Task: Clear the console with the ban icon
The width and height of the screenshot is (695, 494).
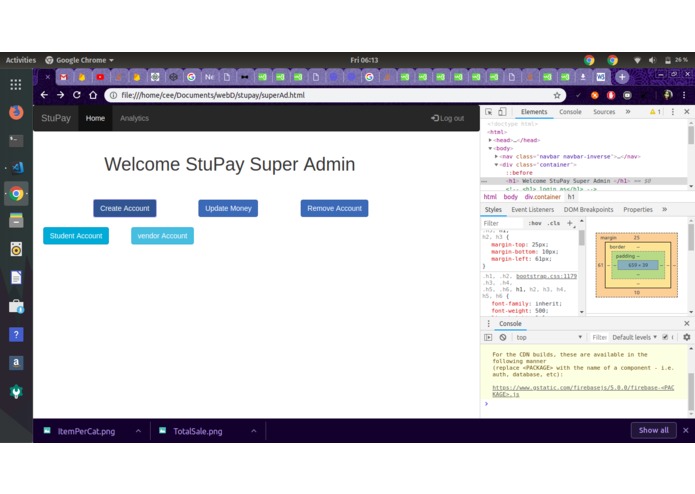Action: (x=503, y=337)
